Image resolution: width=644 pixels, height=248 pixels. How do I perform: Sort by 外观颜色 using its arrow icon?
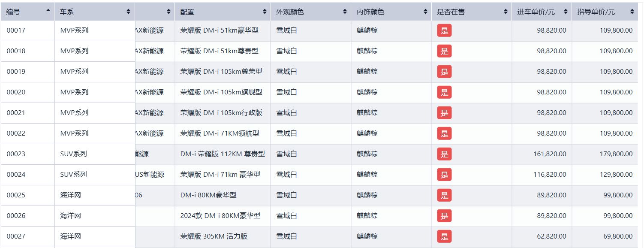[345, 12]
